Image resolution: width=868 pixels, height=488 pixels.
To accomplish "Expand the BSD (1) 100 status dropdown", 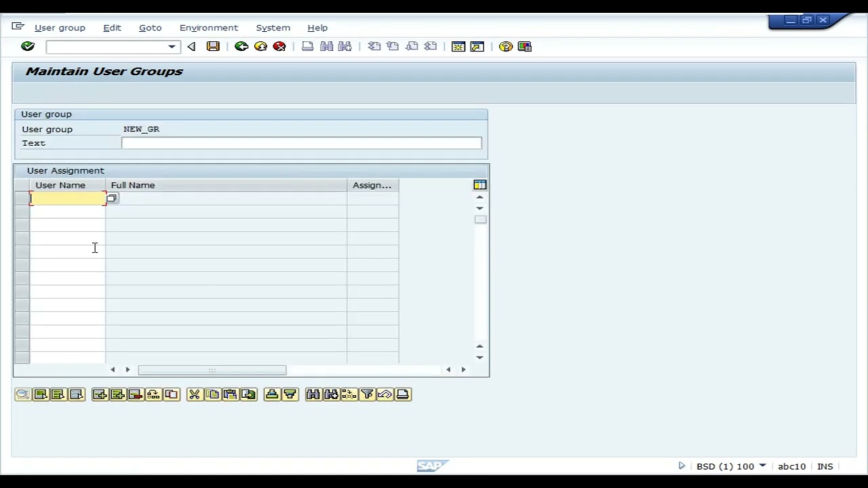I will pyautogui.click(x=762, y=466).
